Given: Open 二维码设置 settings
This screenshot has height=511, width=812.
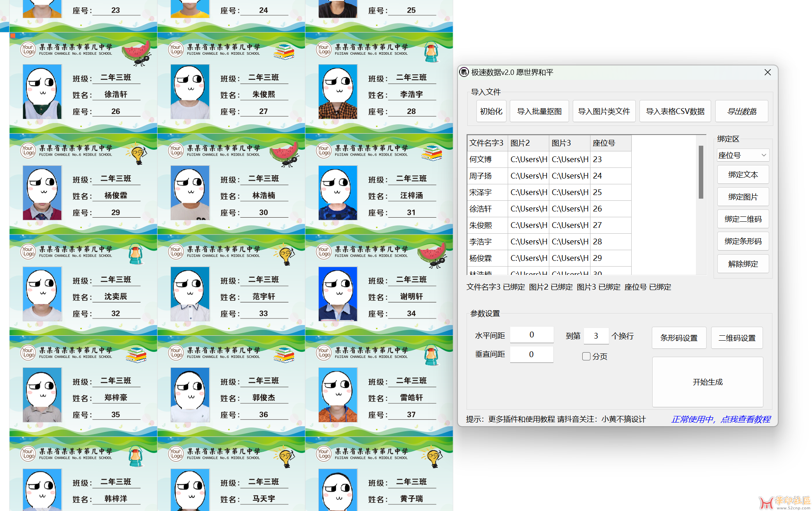Looking at the screenshot, I should pyautogui.click(x=737, y=338).
